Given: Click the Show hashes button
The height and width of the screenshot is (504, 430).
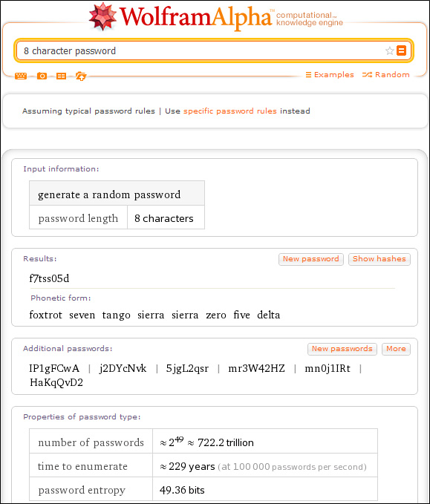Looking at the screenshot, I should coord(379,259).
